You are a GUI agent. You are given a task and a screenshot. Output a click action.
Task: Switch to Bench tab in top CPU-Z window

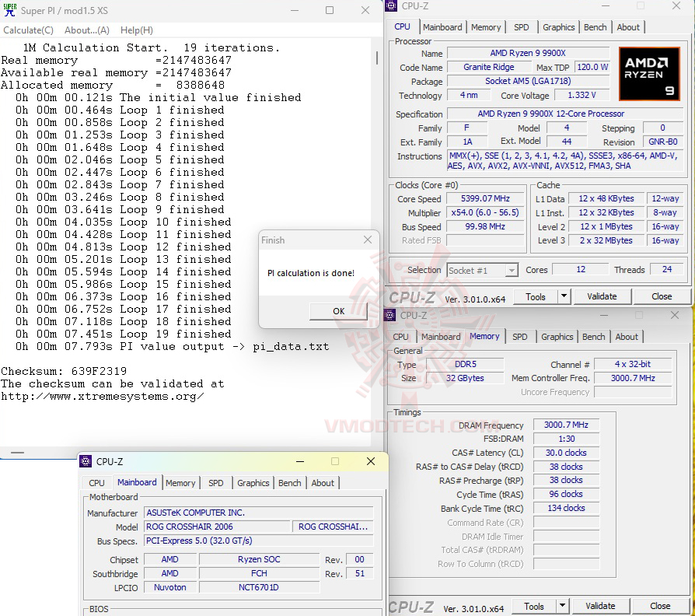595,27
